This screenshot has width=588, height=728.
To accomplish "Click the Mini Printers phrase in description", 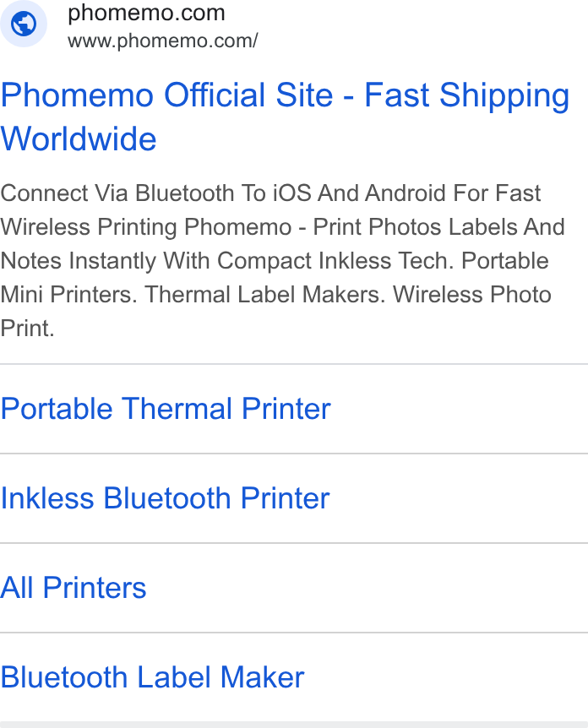I will point(68,295).
